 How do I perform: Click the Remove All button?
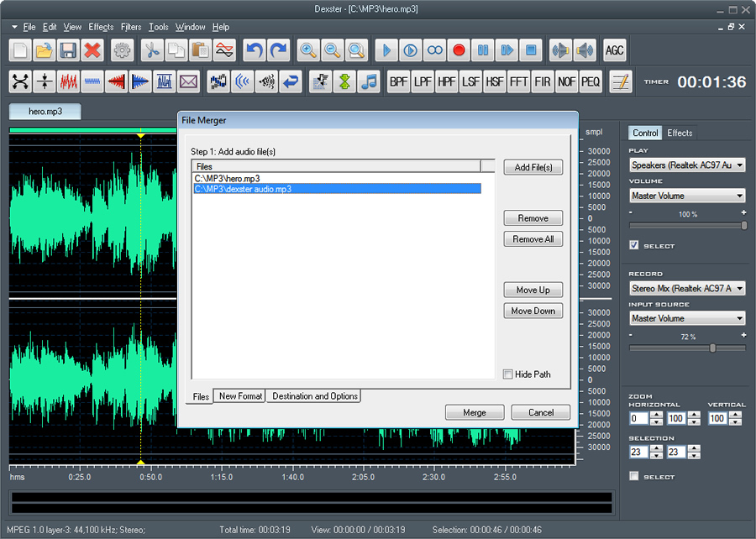[533, 238]
